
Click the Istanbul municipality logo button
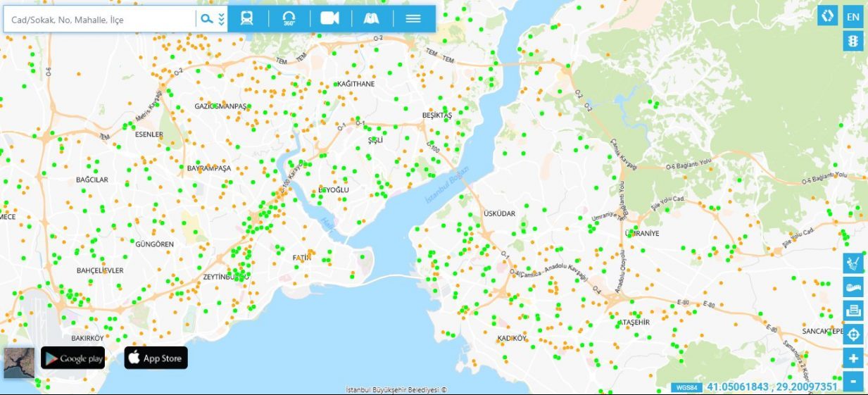click(x=827, y=16)
